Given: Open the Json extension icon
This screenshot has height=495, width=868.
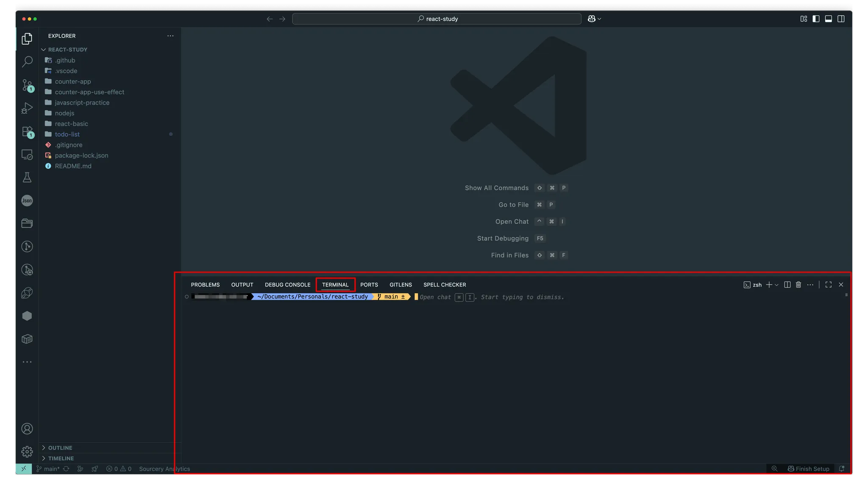Looking at the screenshot, I should tap(27, 200).
